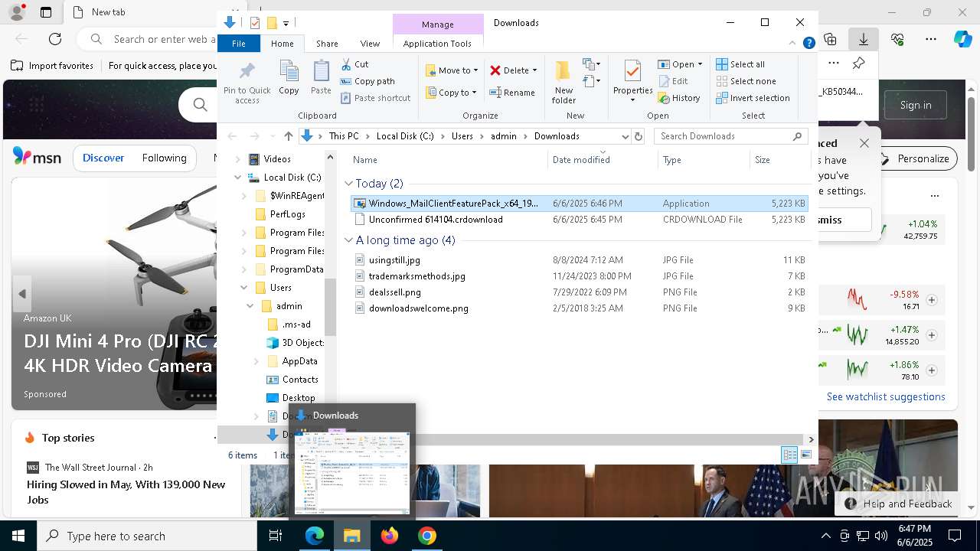The height and width of the screenshot is (551, 980).
Task: Select usingstill.jpg file
Action: (x=579, y=260)
